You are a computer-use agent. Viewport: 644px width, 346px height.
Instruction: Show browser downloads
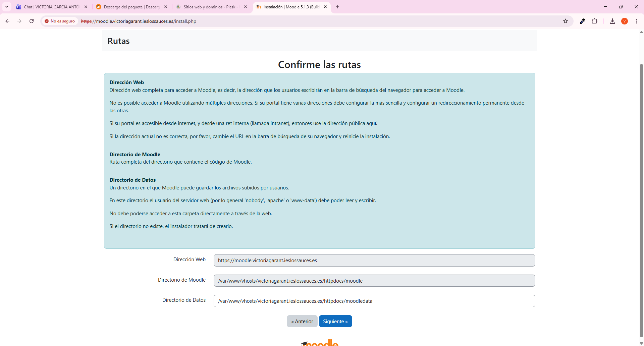pos(612,21)
